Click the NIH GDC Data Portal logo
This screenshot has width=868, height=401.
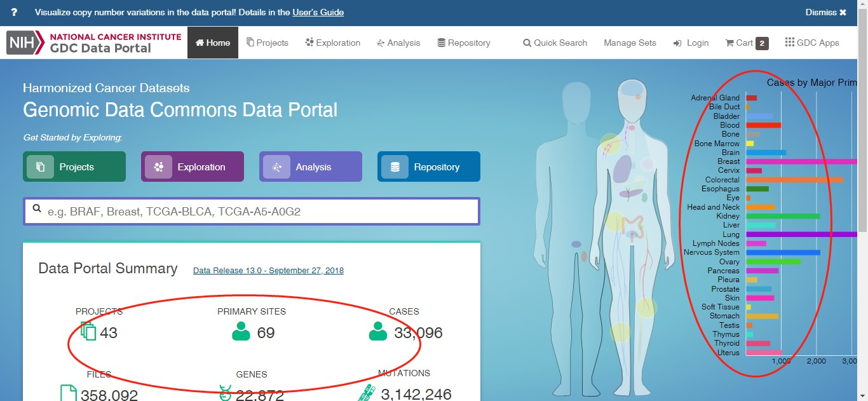pos(94,43)
